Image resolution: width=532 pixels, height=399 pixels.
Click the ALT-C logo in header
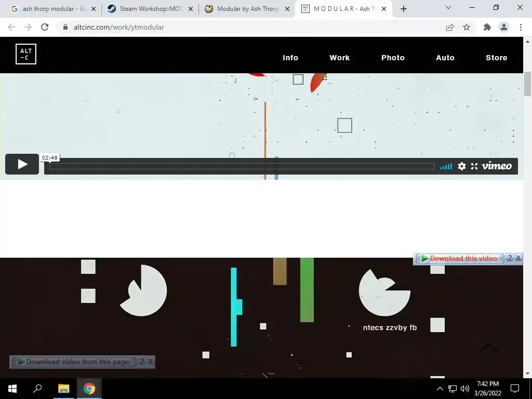tap(26, 54)
